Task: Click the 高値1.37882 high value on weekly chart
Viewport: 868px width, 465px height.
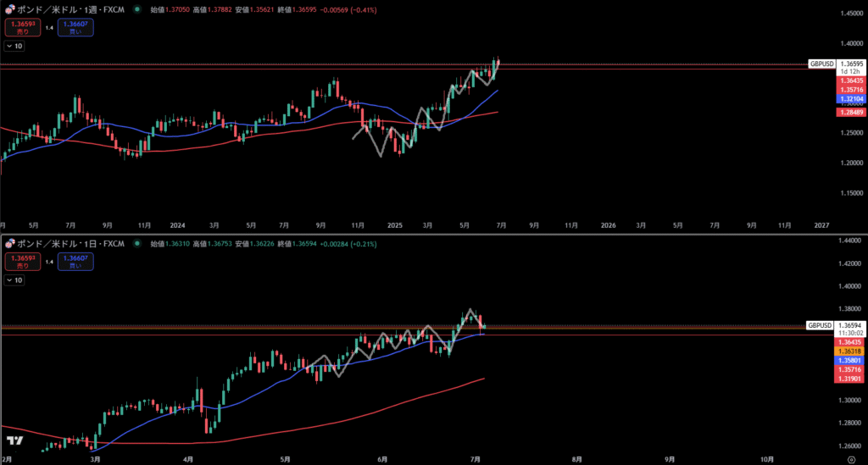Action: coord(212,10)
